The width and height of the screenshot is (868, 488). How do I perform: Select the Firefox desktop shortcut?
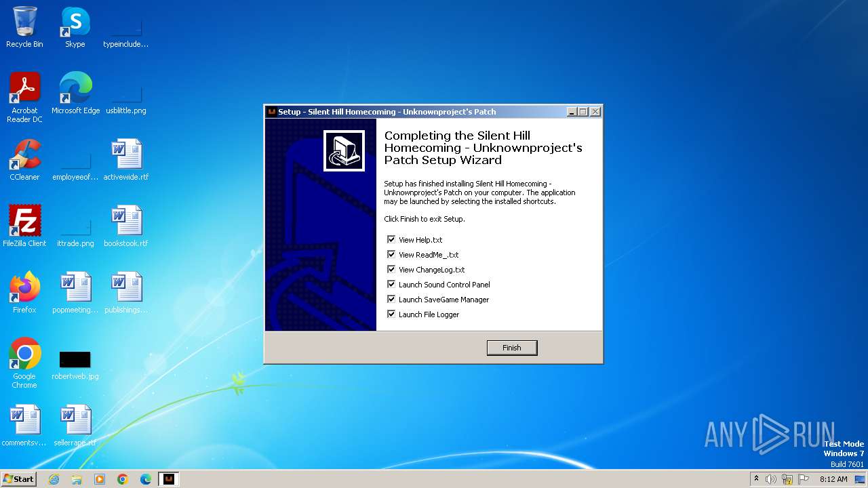(x=24, y=293)
